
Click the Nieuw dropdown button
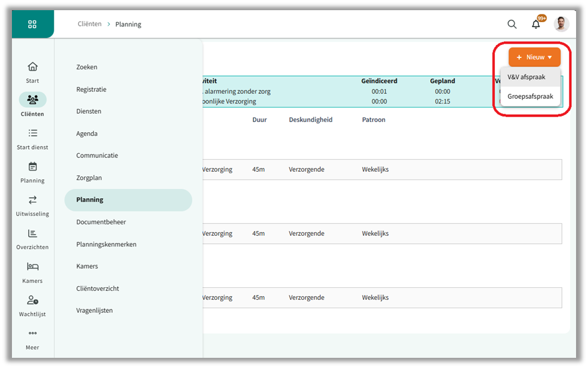(x=534, y=57)
